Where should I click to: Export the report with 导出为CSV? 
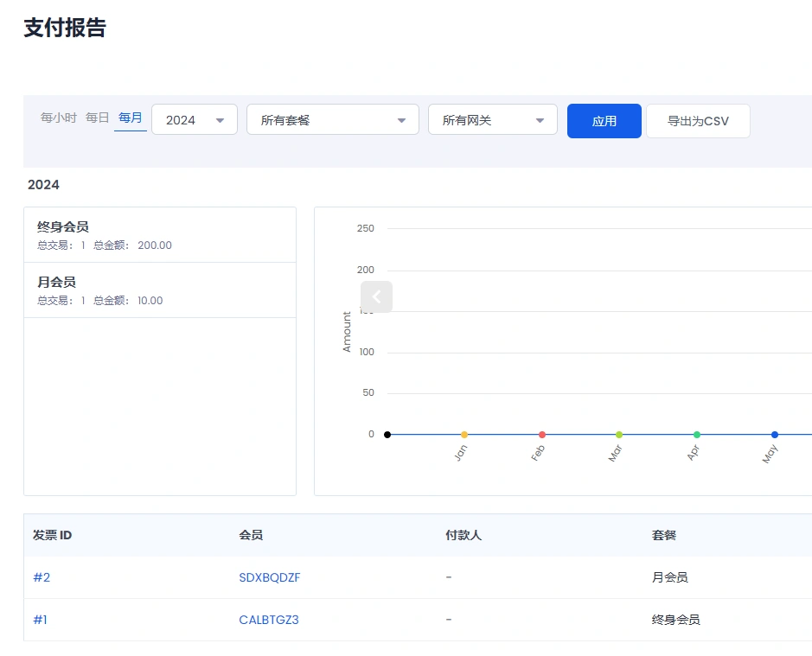pyautogui.click(x=698, y=120)
